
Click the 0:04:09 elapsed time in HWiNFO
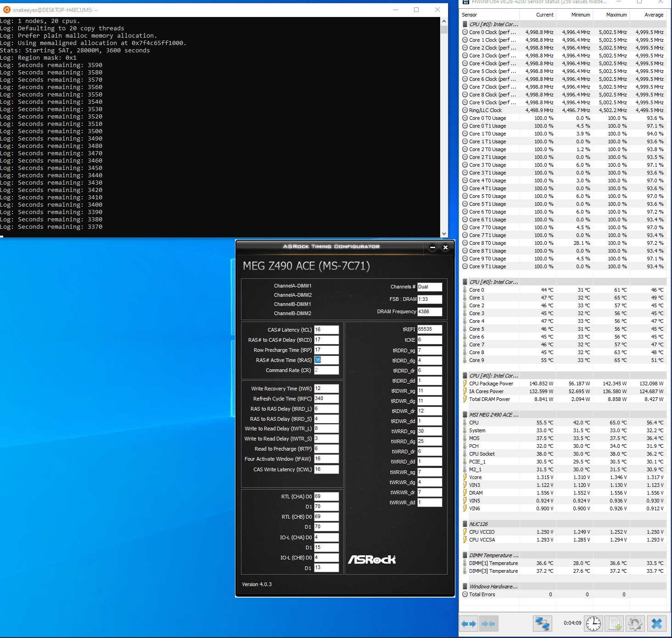(572, 623)
